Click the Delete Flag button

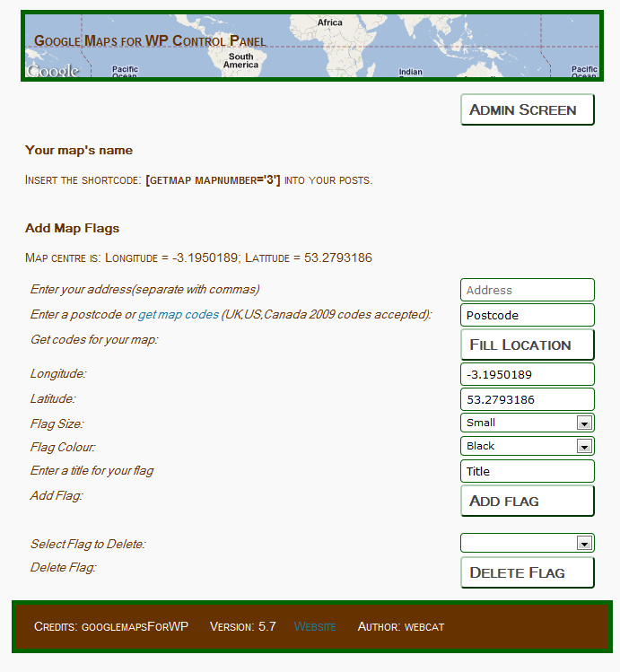click(528, 572)
